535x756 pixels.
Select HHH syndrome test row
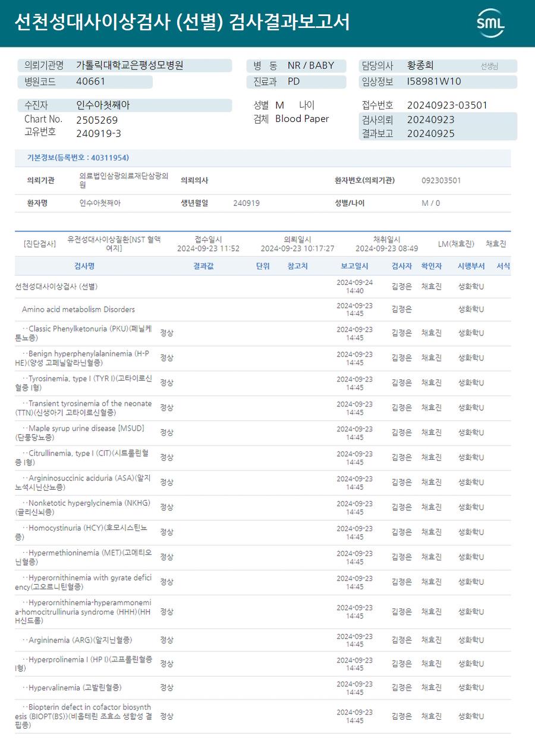pos(263,612)
